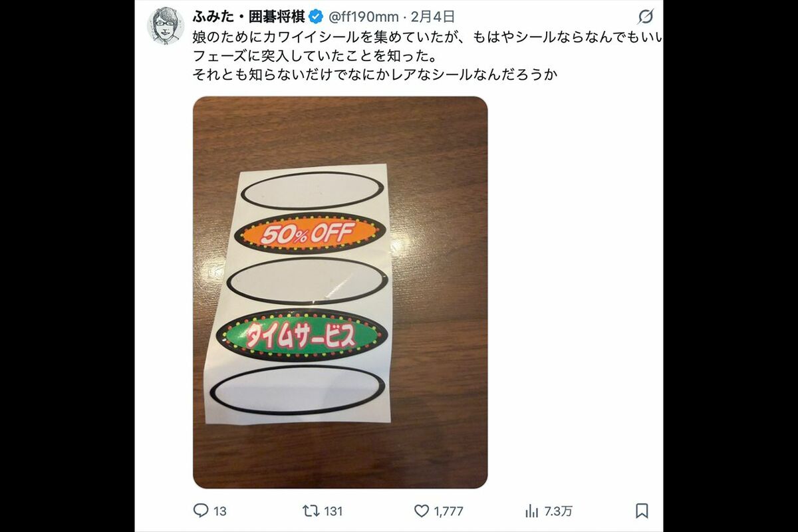Click the green タイムサービス sticker
Screen dimensions: 798x532
[301, 334]
